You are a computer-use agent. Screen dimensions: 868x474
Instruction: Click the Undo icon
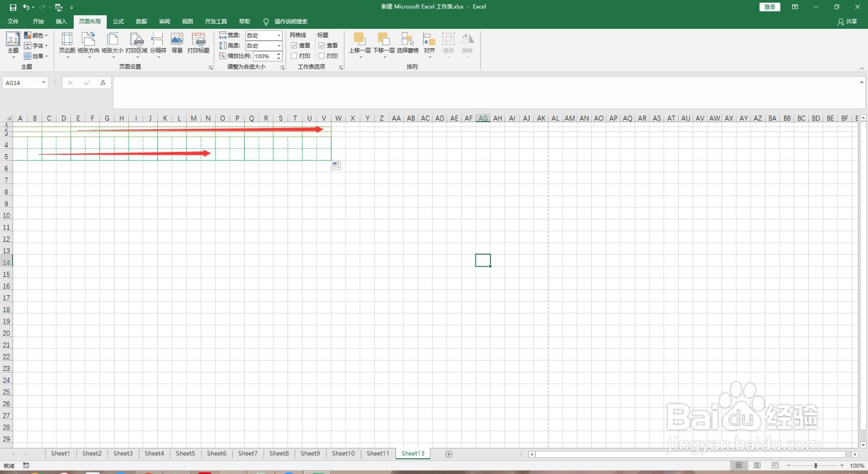26,7
